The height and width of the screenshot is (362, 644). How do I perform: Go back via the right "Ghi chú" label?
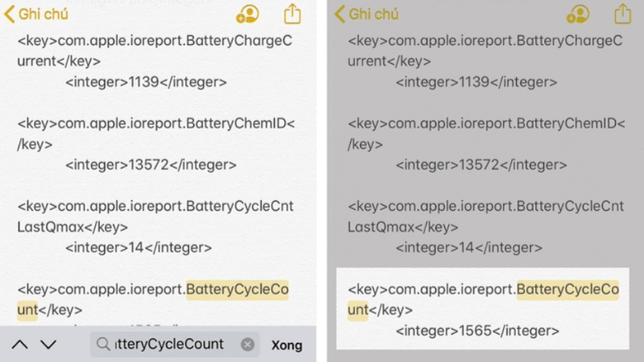(x=374, y=14)
